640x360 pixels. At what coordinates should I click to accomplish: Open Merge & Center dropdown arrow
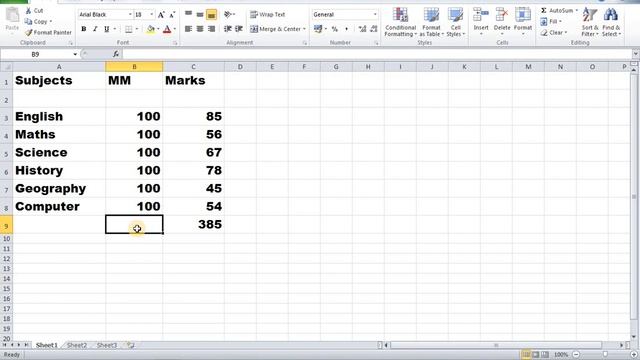coord(304,29)
